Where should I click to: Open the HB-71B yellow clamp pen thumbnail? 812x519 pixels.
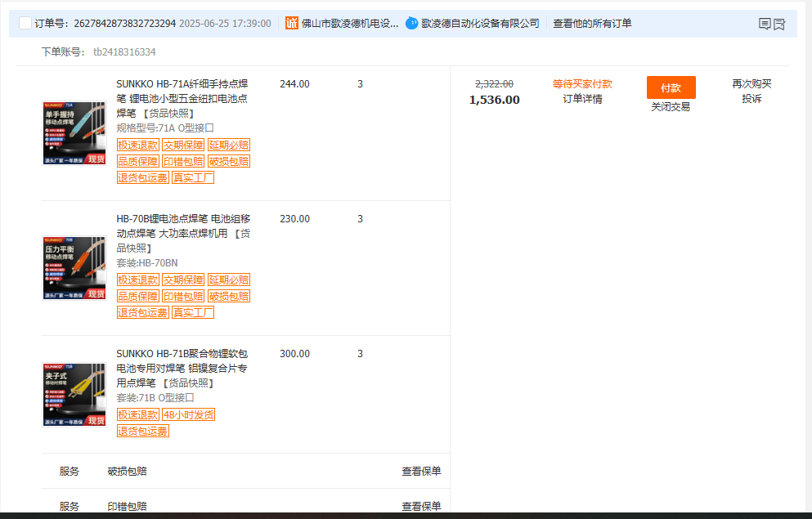click(x=74, y=395)
